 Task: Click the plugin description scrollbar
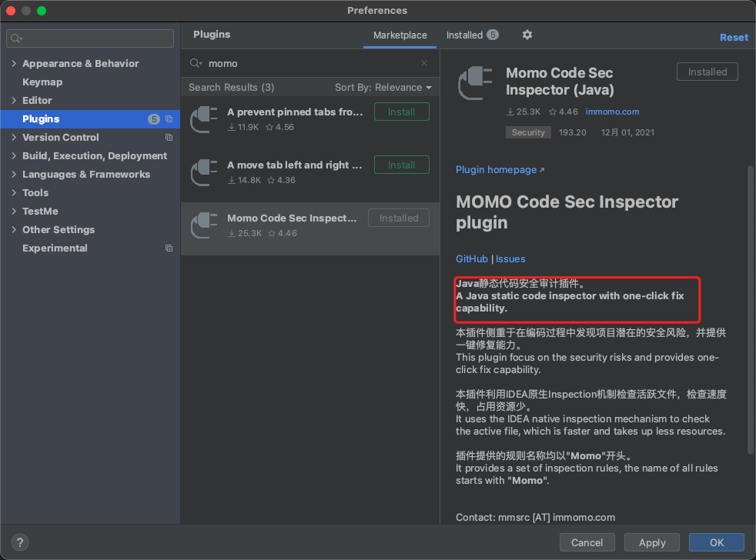pyautogui.click(x=750, y=310)
